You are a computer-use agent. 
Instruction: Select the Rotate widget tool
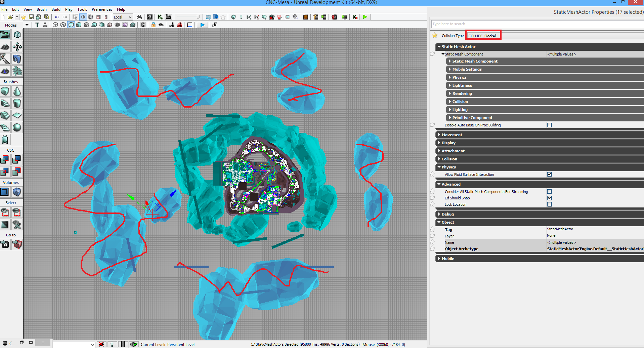(91, 17)
